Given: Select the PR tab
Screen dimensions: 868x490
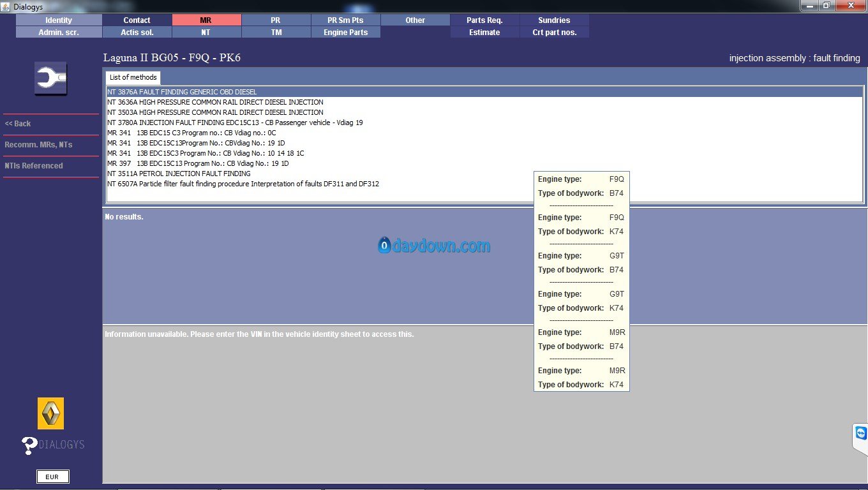Looking at the screenshot, I should tap(276, 20).
